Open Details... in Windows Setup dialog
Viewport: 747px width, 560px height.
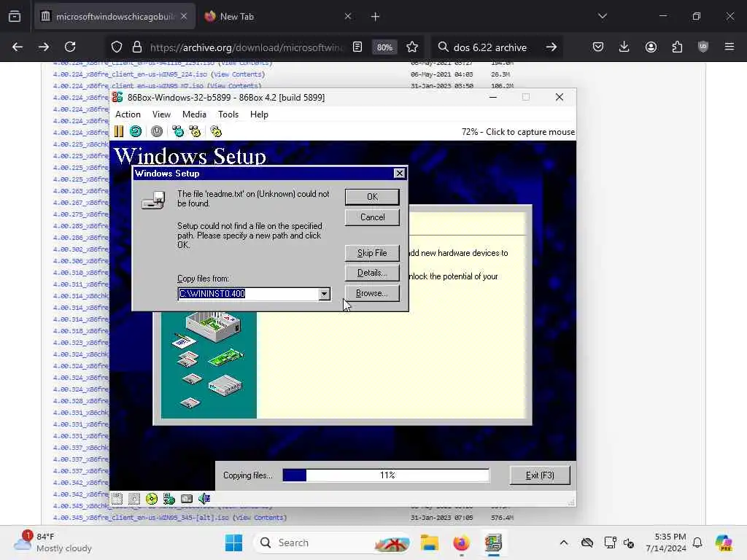click(372, 273)
